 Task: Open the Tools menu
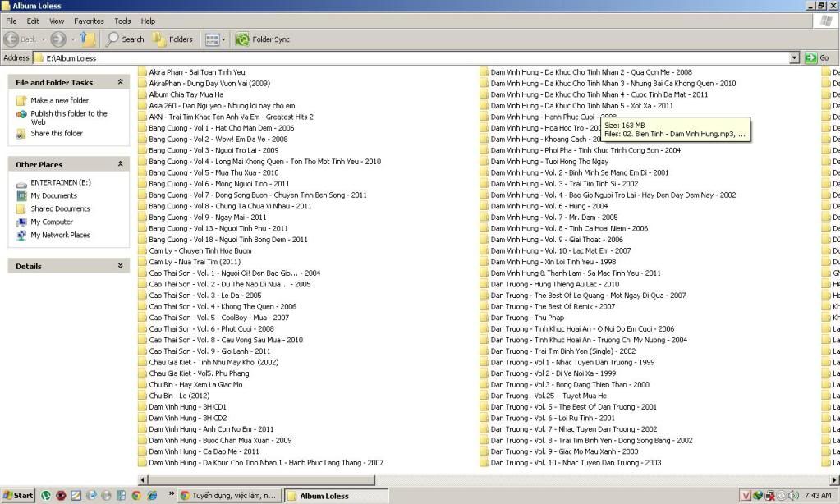(x=122, y=21)
